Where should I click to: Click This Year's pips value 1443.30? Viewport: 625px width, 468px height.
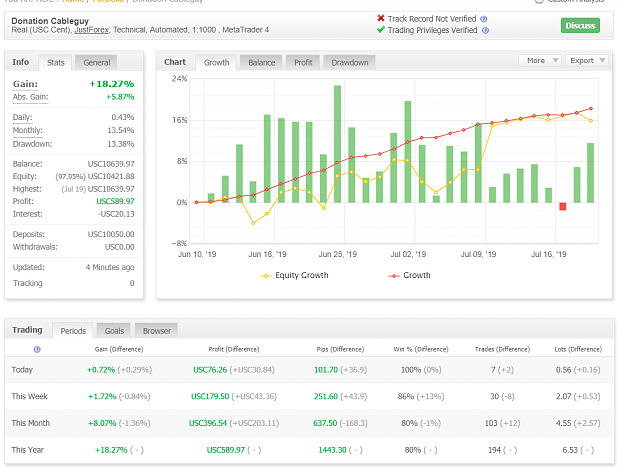[x=332, y=450]
